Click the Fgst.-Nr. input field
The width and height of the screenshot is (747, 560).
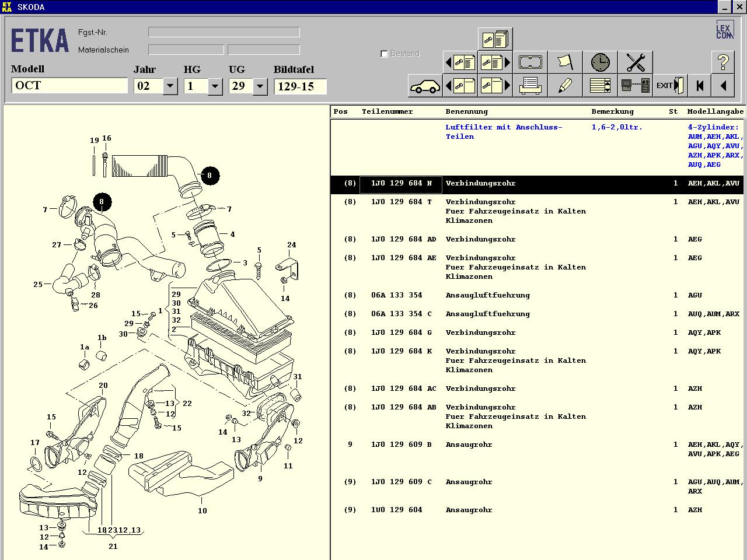[224, 32]
